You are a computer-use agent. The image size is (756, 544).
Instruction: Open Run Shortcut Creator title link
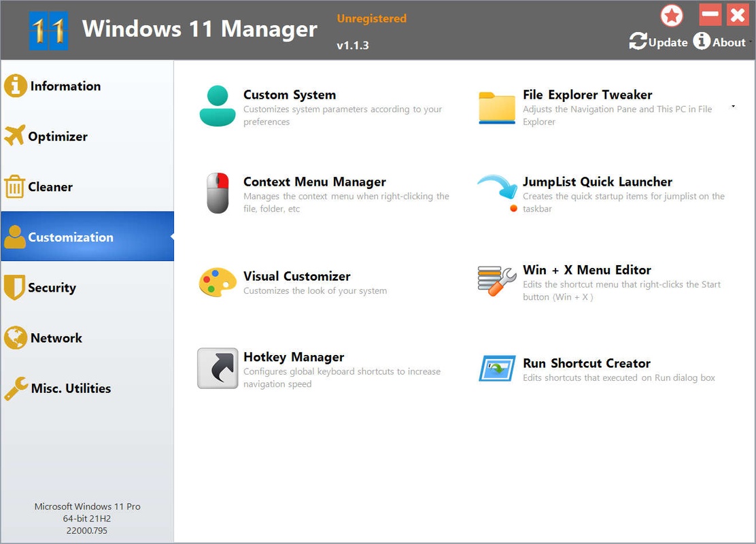pyautogui.click(x=586, y=363)
